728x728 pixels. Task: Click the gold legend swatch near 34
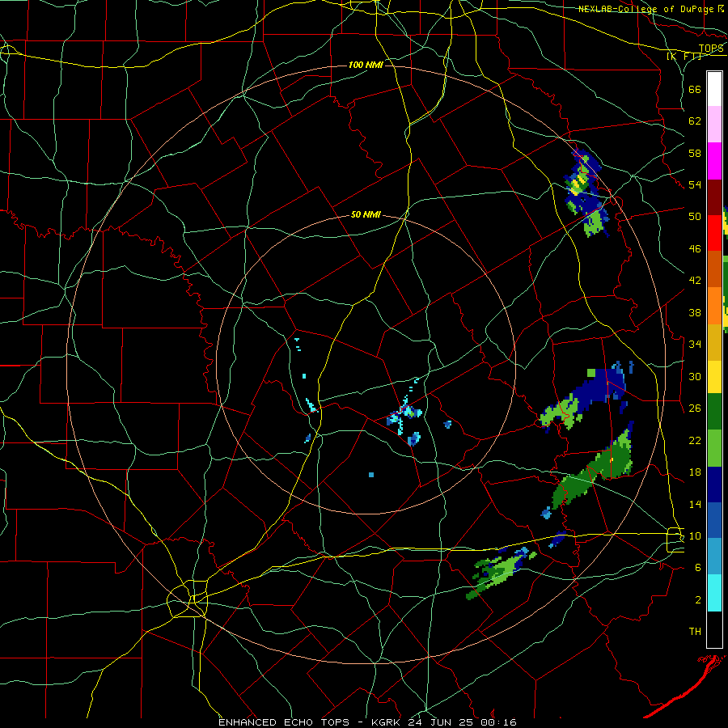[x=714, y=342]
